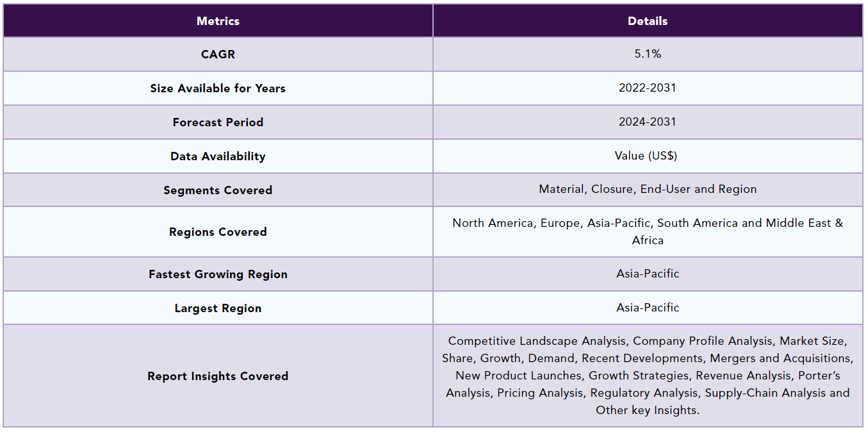Click the Metrics column header
Screen dimensions: 868x432
(x=218, y=21)
